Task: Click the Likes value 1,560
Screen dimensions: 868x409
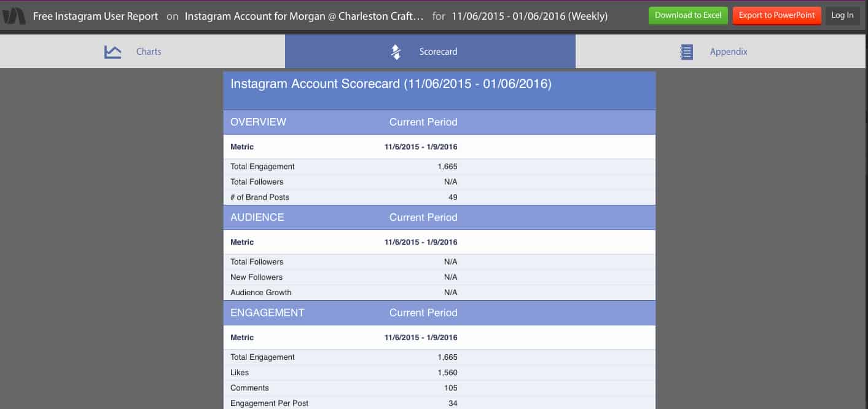Action: pyautogui.click(x=447, y=373)
